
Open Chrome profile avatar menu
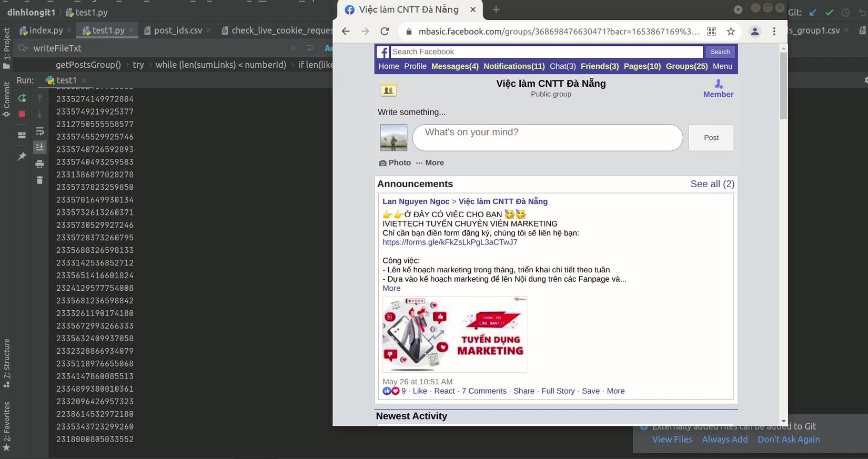755,32
